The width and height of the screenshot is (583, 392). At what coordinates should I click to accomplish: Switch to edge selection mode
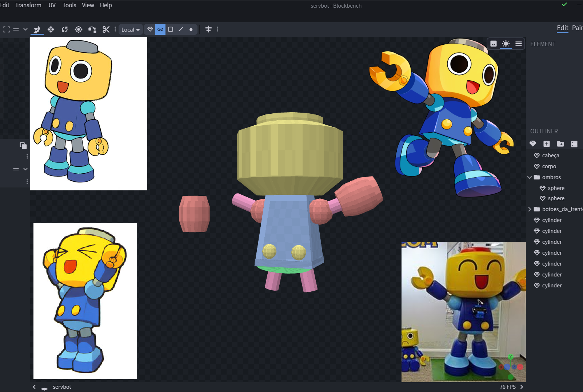tap(181, 29)
